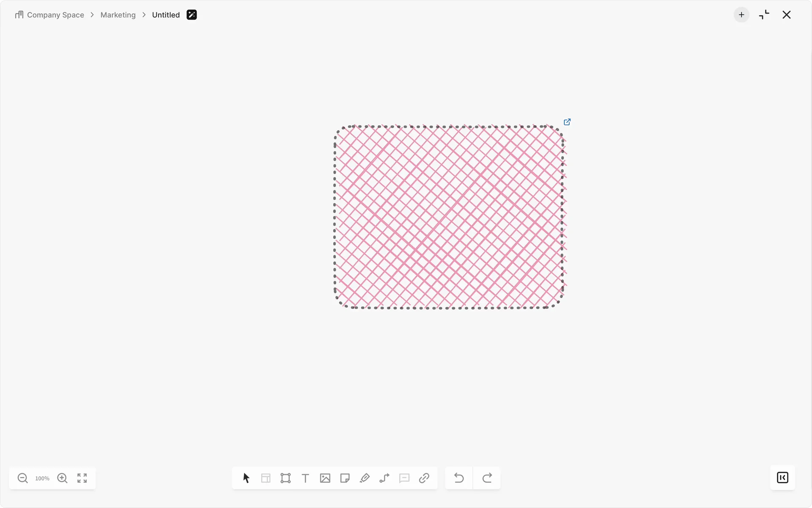Pick the sticky note tool

tap(345, 478)
